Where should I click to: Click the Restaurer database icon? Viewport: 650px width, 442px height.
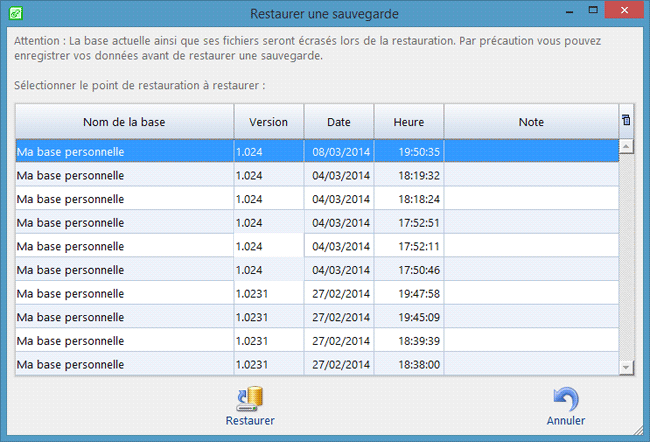[x=249, y=399]
